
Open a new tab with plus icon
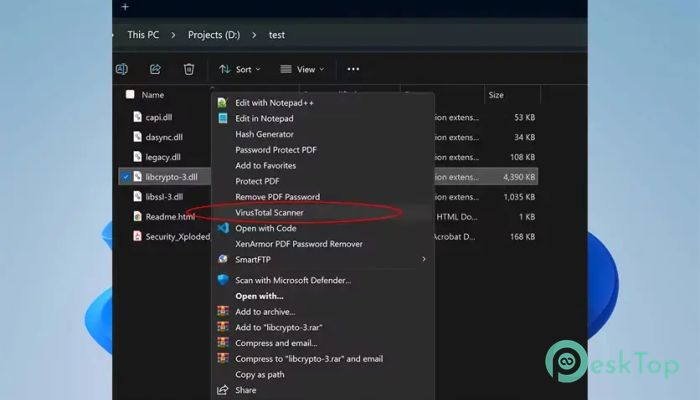pyautogui.click(x=125, y=7)
